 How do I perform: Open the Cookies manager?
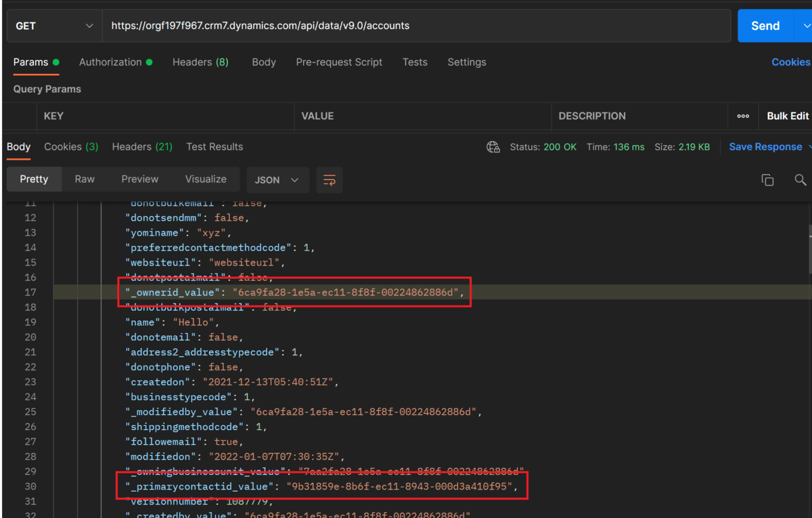790,62
